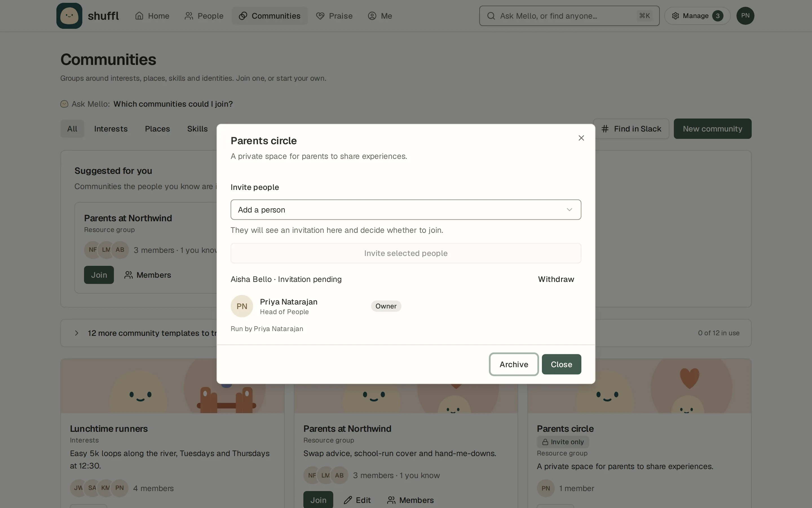Filter communities by Places
The width and height of the screenshot is (812, 508).
157,129
